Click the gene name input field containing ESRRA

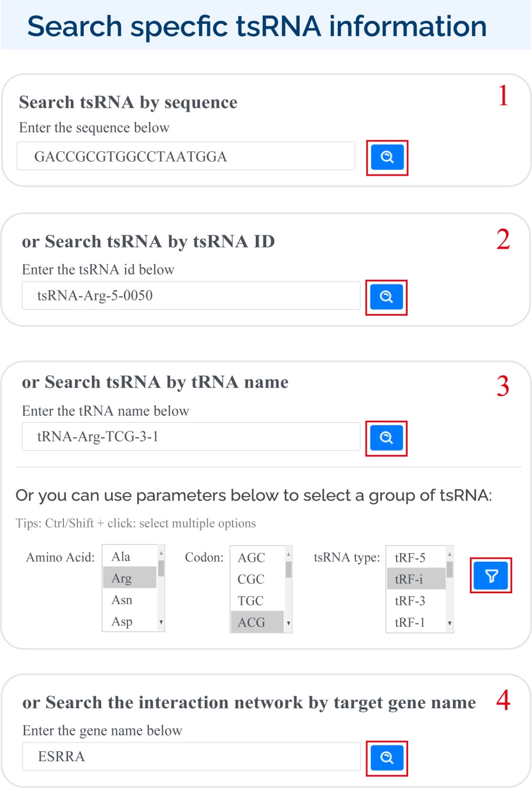tap(191, 757)
